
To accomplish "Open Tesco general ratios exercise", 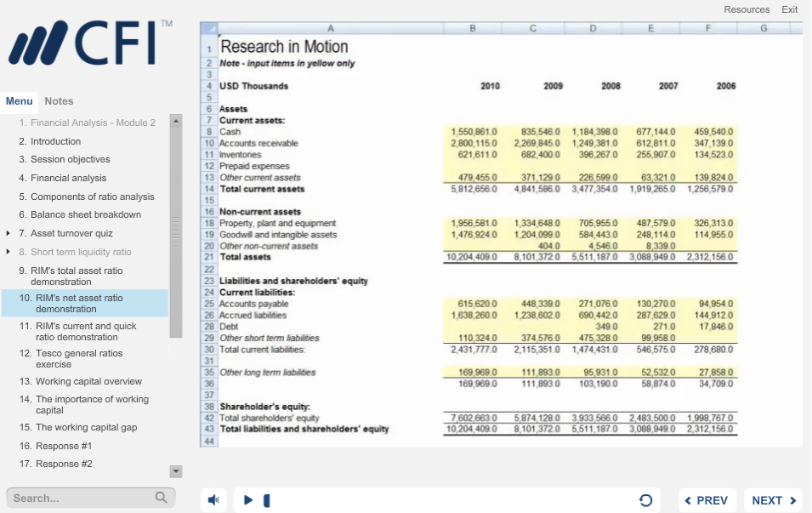I will 71,358.
